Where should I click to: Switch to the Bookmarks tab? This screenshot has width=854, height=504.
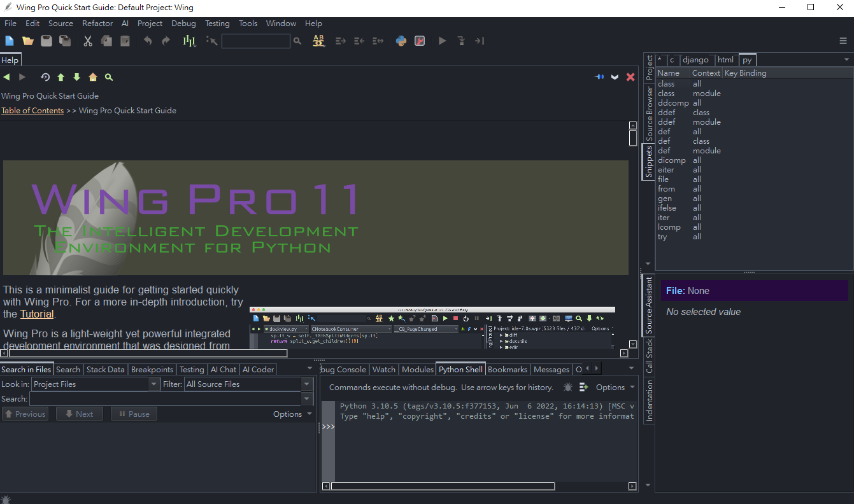tap(508, 369)
